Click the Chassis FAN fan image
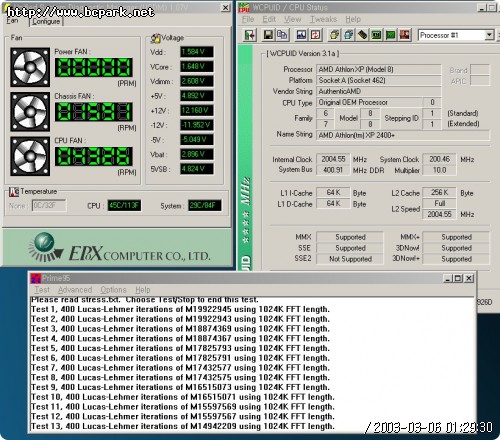Image resolution: width=500 pixels, height=440 pixels. [30, 112]
